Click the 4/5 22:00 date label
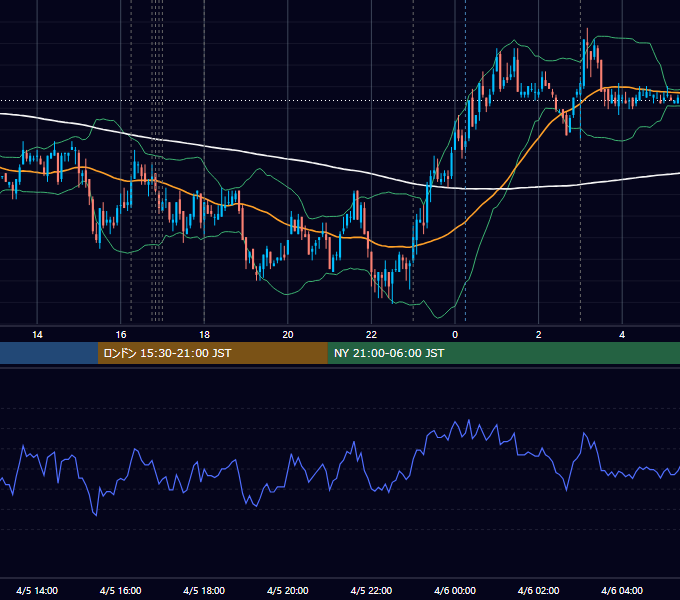 (x=371, y=590)
